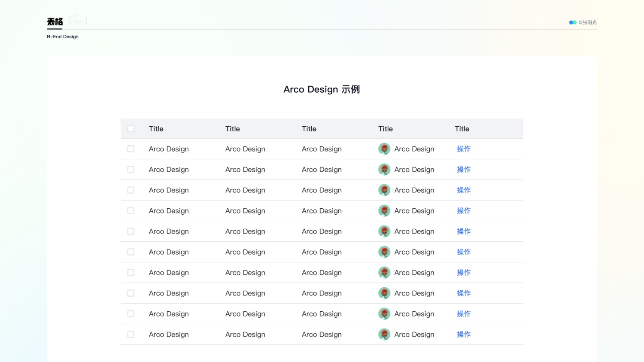Toggle the select-all checkbox in the table header
Image resolution: width=644 pixels, height=362 pixels.
coord(131,129)
